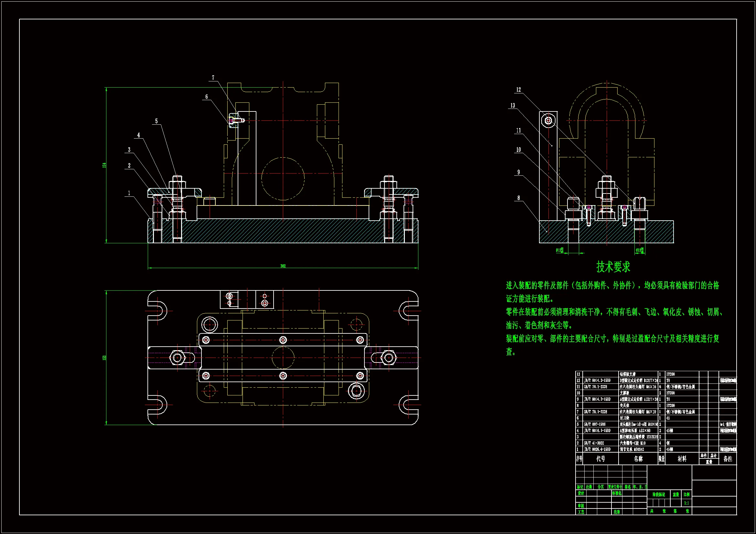
Task: Click the 设计 label in title block
Action: 581,493
